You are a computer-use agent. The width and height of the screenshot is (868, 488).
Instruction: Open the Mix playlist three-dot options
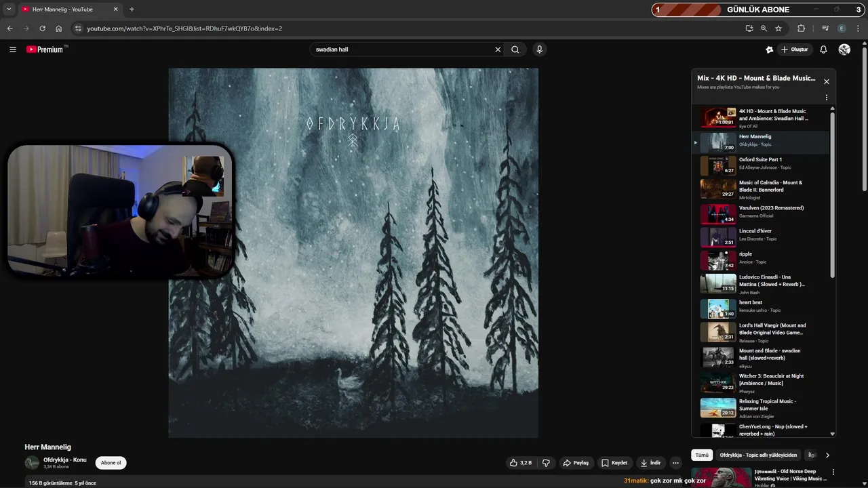(x=826, y=98)
